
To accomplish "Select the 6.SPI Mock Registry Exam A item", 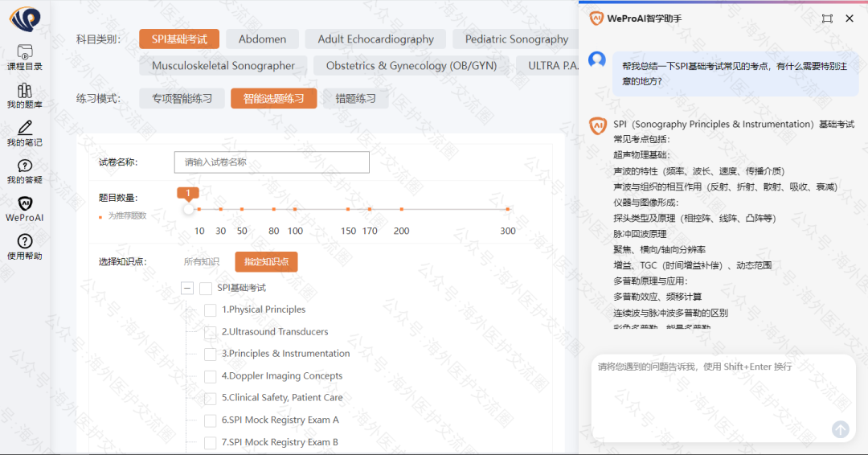I will click(280, 420).
